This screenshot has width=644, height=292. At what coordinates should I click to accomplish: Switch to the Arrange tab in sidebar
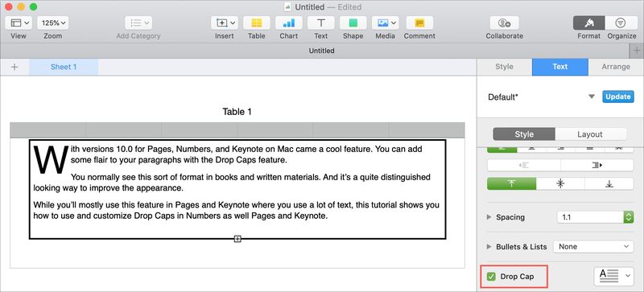(616, 67)
